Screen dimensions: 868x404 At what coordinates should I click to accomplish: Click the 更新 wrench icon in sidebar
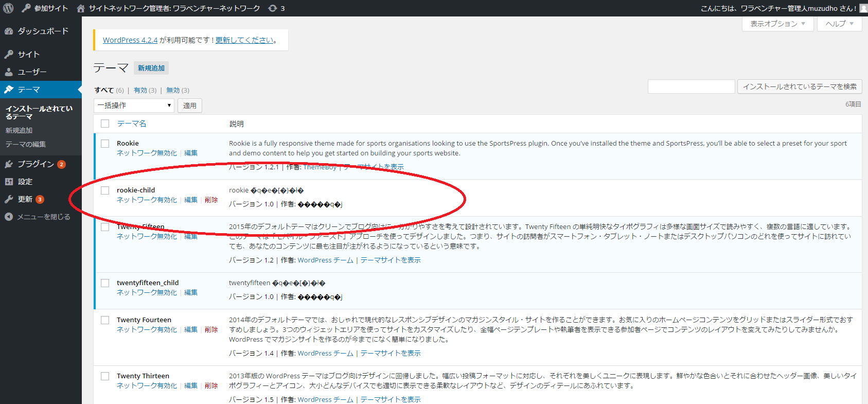pyautogui.click(x=9, y=199)
